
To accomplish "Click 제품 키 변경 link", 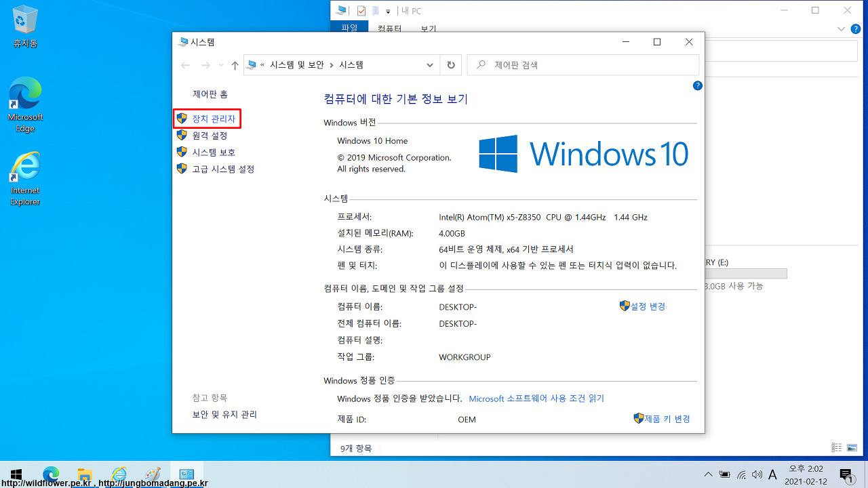I will 667,419.
